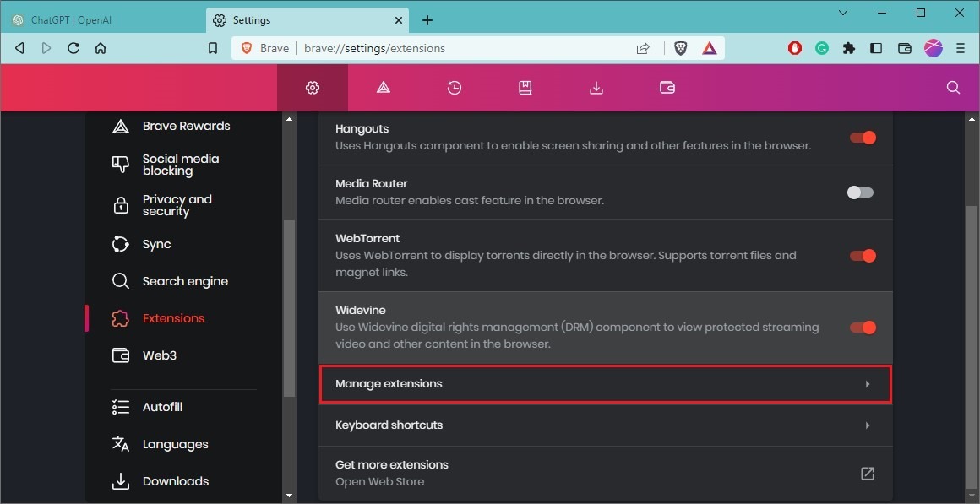Disable the WebTorrent toggle
Viewport: 980px width, 504px height.
(x=863, y=255)
